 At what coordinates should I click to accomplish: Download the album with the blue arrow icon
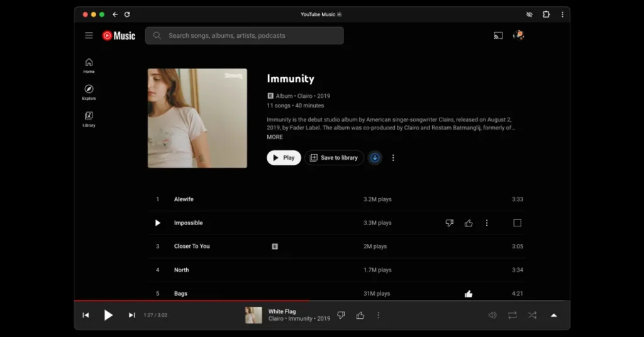tap(375, 158)
